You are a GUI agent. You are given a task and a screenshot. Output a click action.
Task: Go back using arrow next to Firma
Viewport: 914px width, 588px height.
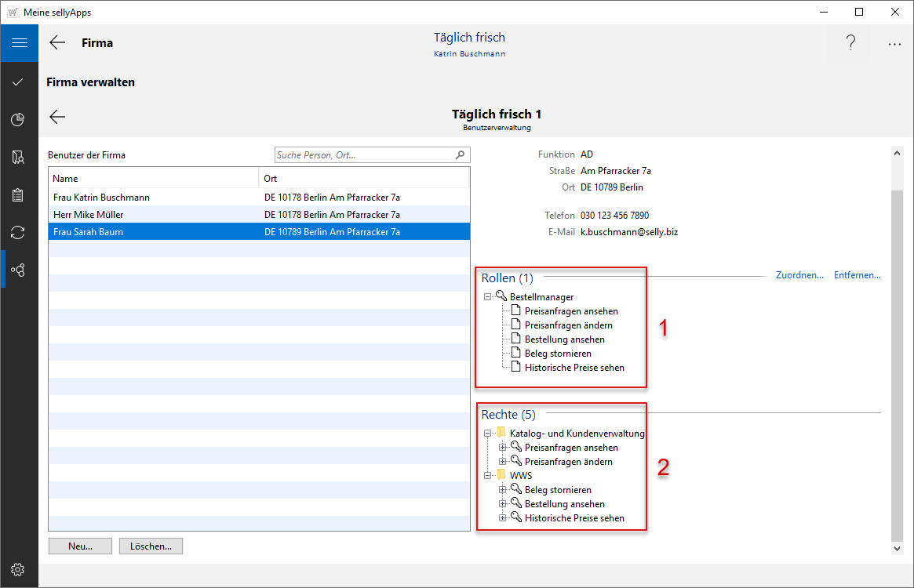click(x=57, y=43)
